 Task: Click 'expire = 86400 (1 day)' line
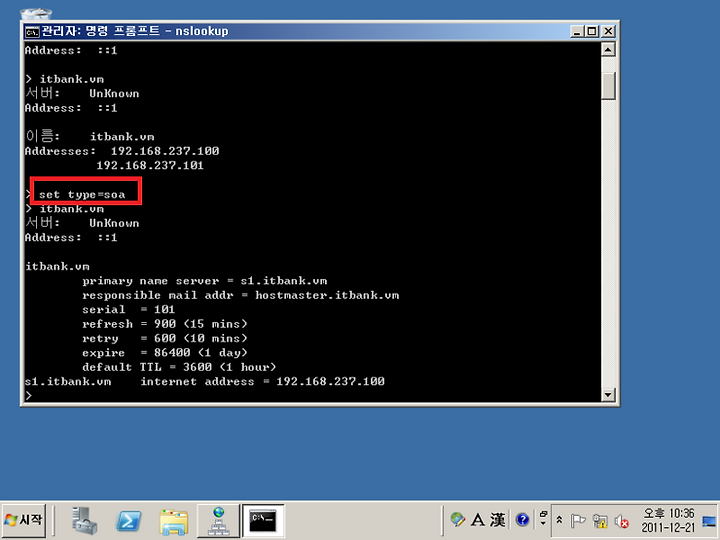165,353
